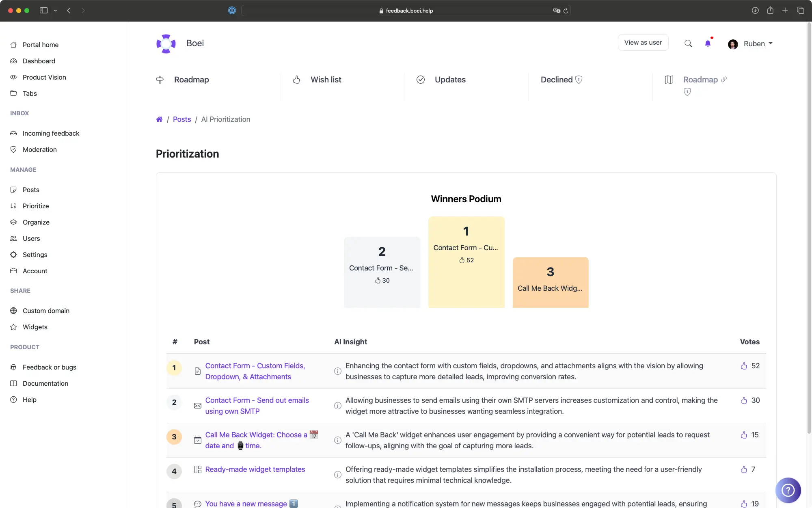Share the page with the share icon
This screenshot has width=812, height=508.
tap(770, 11)
